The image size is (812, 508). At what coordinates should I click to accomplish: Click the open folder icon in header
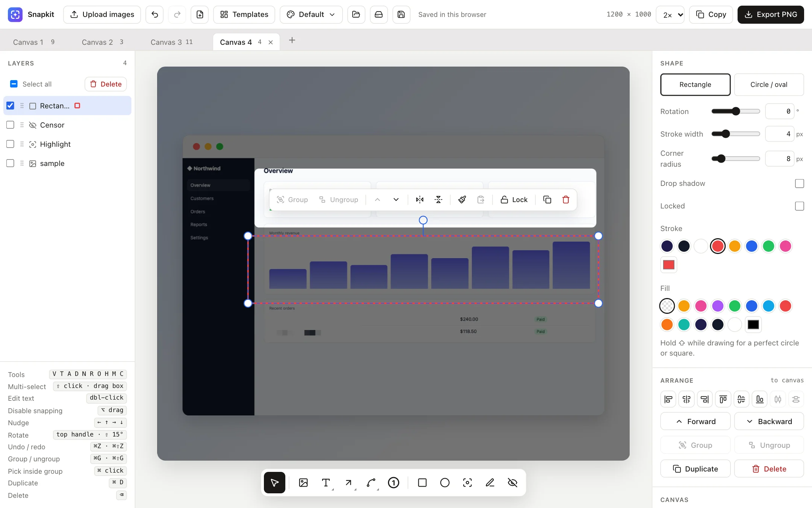pyautogui.click(x=356, y=15)
